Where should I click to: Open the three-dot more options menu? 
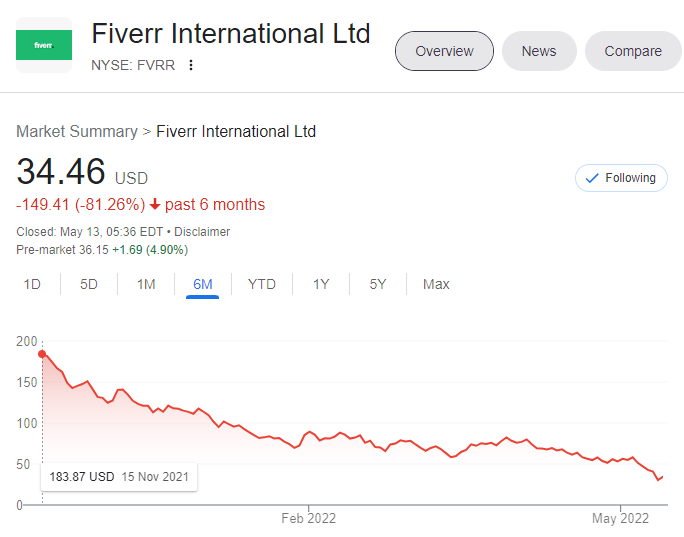[x=191, y=65]
